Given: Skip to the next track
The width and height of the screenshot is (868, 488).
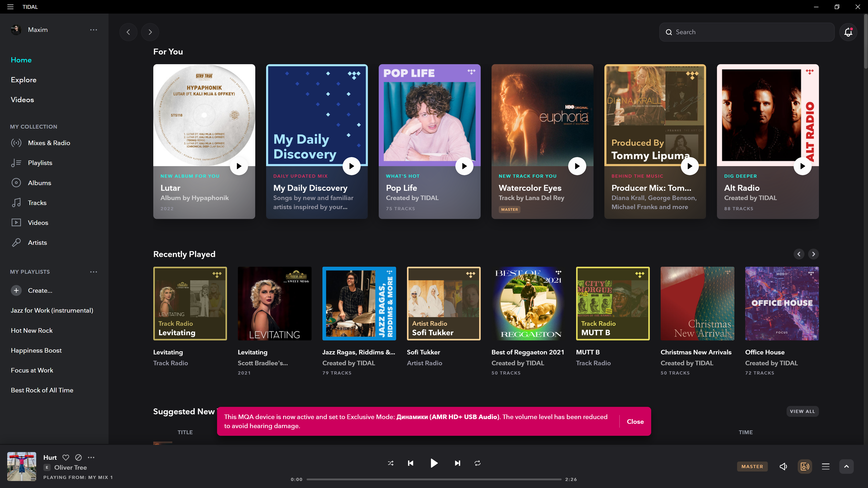Looking at the screenshot, I should (457, 463).
